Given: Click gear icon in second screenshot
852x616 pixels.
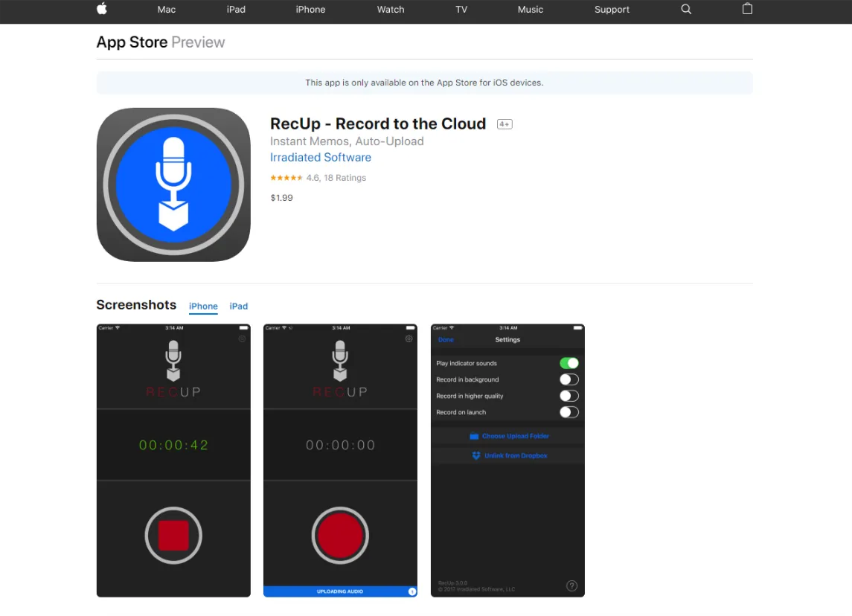Looking at the screenshot, I should click(409, 339).
